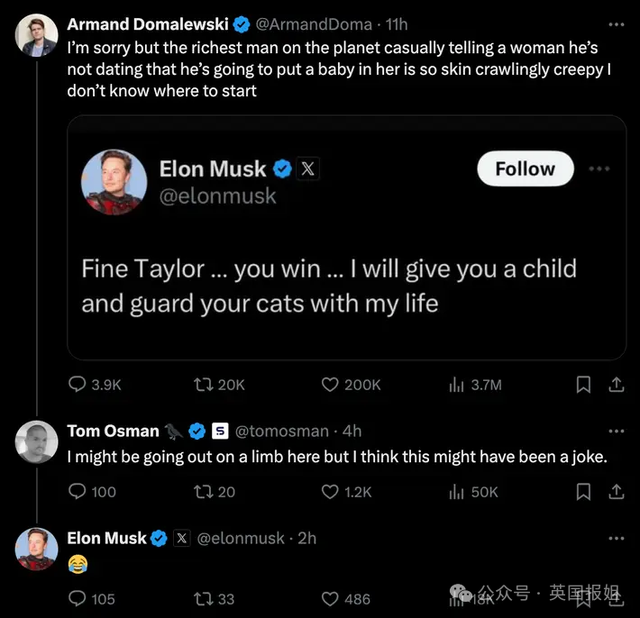This screenshot has width=640, height=618.
Task: Reply to Tom Osman's comment
Action: point(77,491)
